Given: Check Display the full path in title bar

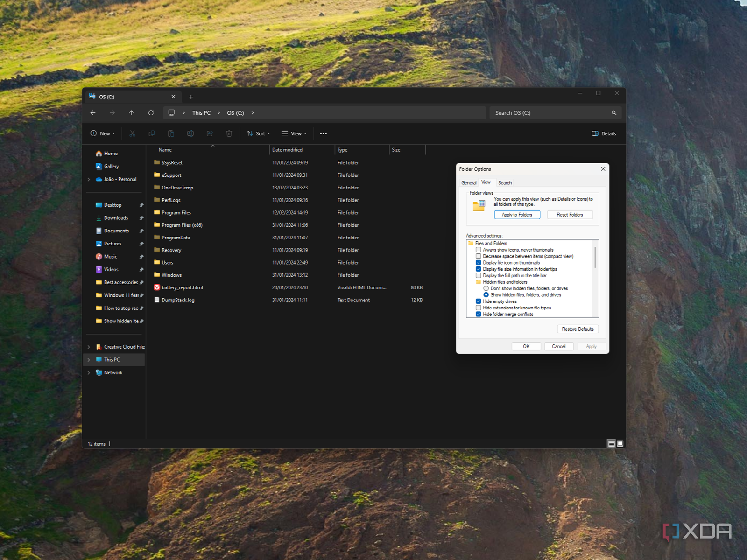Looking at the screenshot, I should pos(479,276).
